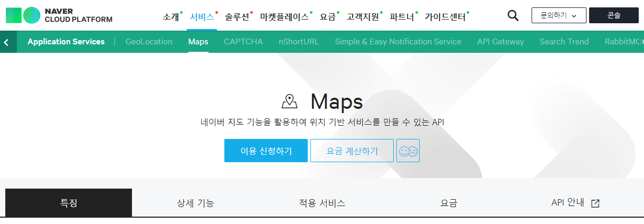Open the 파트너 menu
This screenshot has height=224, width=644.
coord(402,17)
